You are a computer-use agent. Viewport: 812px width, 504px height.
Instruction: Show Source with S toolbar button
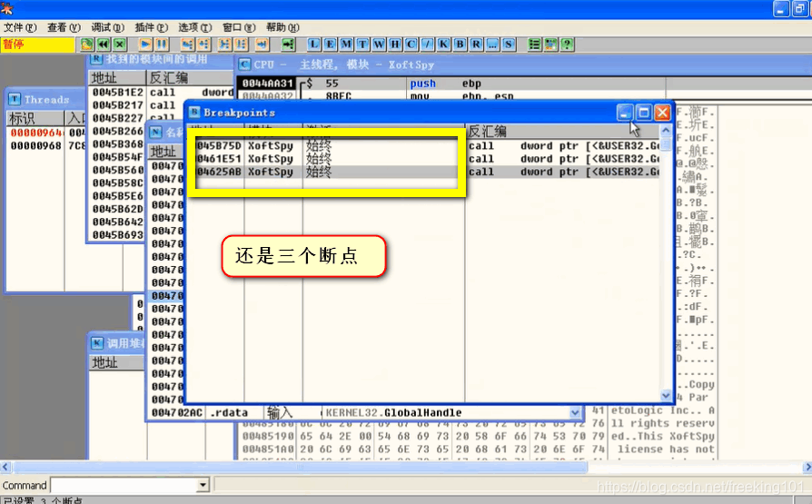tap(509, 44)
